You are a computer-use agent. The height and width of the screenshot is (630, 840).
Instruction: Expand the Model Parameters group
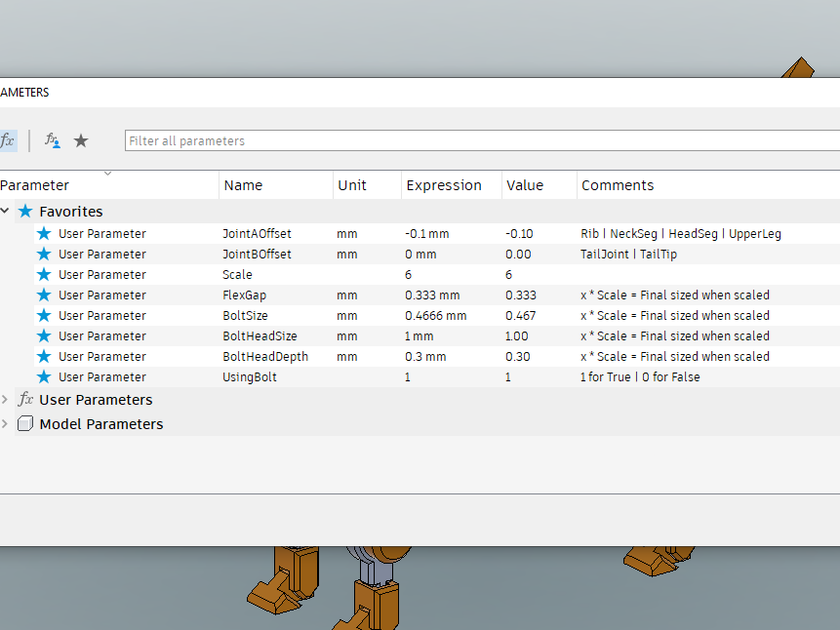[5, 424]
